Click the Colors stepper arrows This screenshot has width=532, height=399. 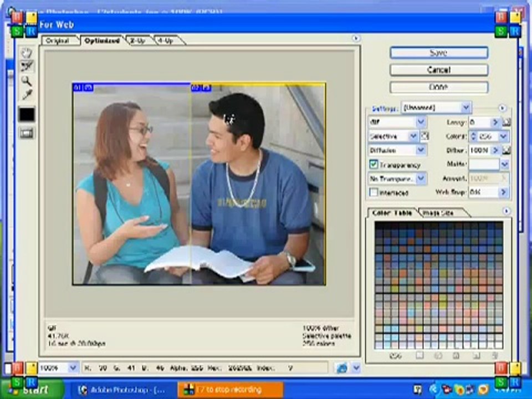473,136
